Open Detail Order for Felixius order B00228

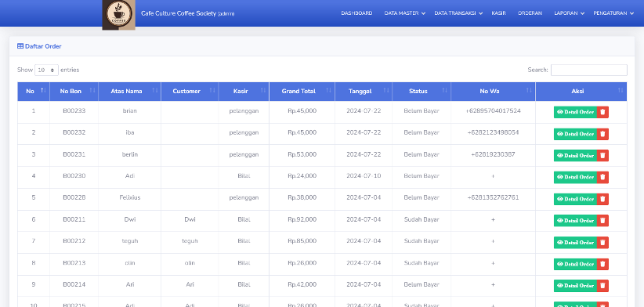(575, 199)
